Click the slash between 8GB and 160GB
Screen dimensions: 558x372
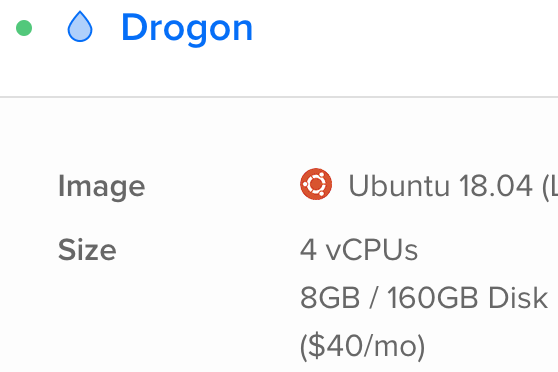coord(373,298)
